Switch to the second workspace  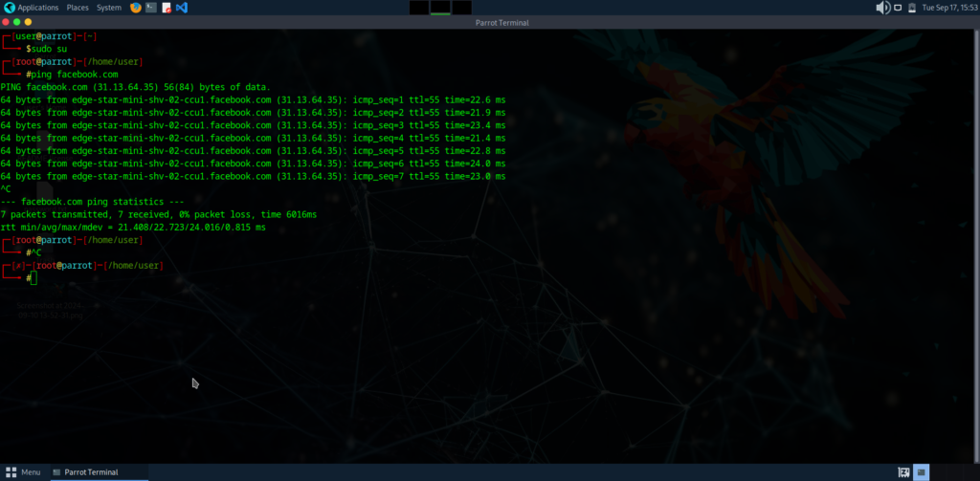point(440,8)
